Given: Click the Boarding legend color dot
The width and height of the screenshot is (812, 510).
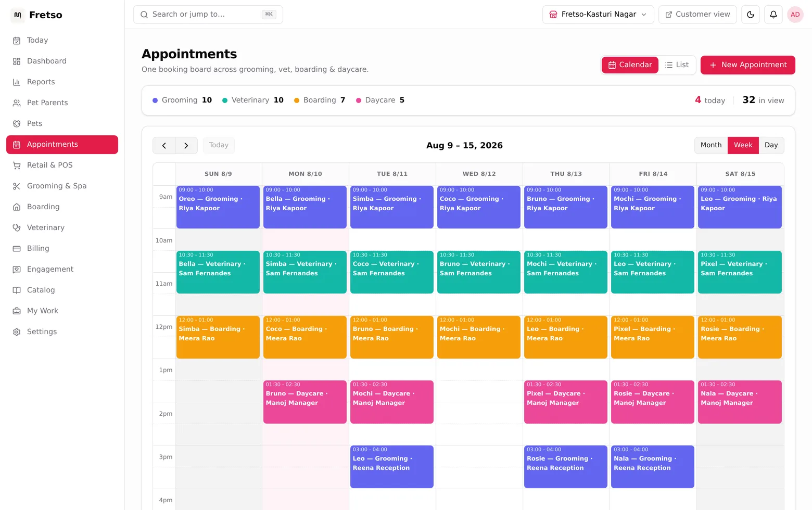Looking at the screenshot, I should pos(297,100).
